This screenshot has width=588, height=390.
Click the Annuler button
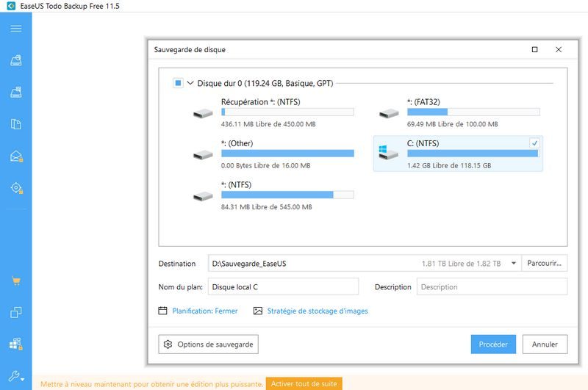coord(545,344)
